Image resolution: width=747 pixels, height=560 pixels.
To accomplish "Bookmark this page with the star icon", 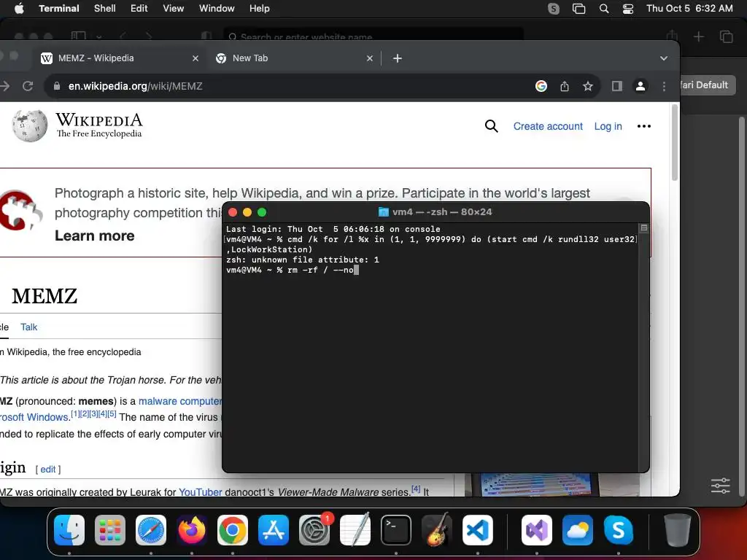I will pos(588,86).
